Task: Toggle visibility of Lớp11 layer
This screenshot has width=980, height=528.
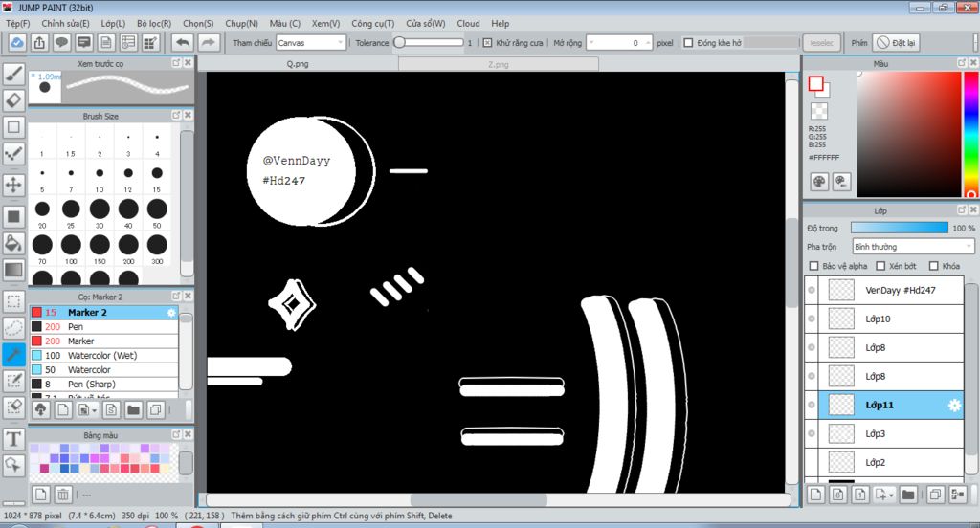Action: point(812,405)
